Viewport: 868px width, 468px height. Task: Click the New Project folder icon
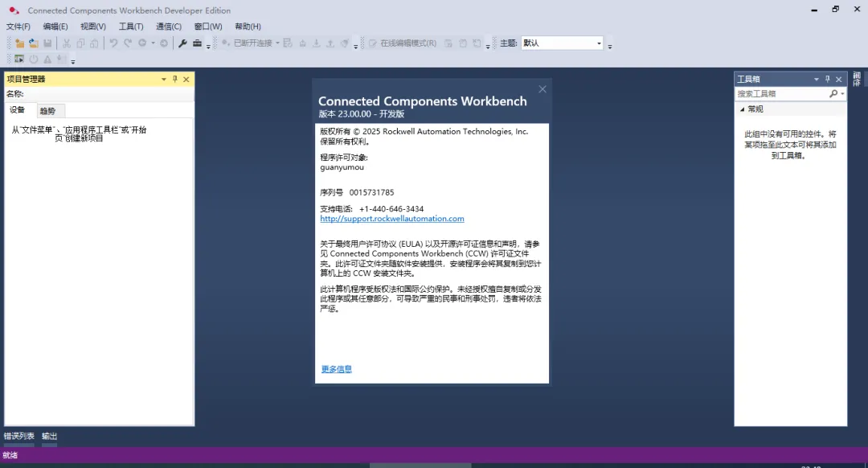(19, 43)
